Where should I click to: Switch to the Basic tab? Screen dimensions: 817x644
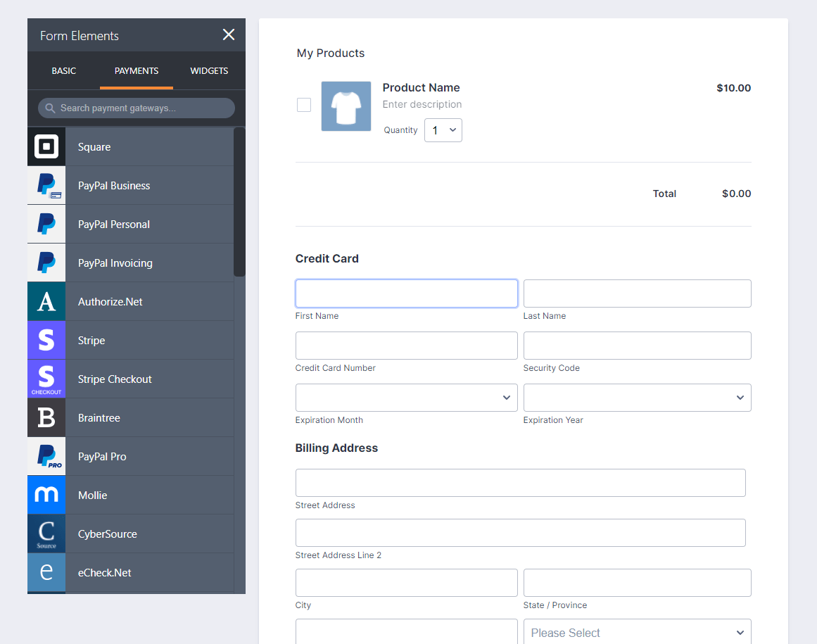pos(63,71)
